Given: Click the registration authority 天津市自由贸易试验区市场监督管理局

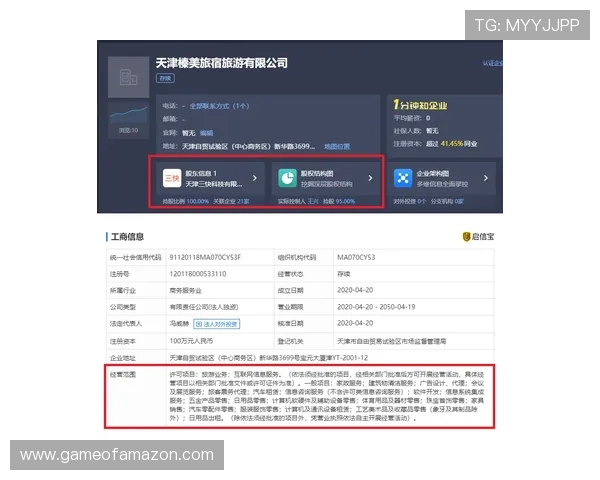Looking at the screenshot, I should [x=391, y=341].
